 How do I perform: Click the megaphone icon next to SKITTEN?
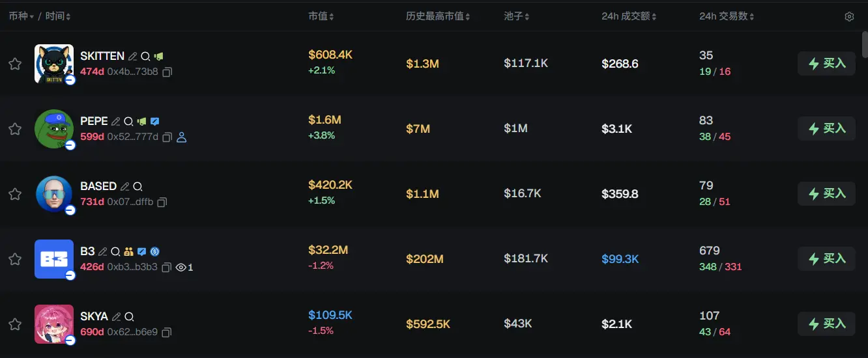[158, 57]
